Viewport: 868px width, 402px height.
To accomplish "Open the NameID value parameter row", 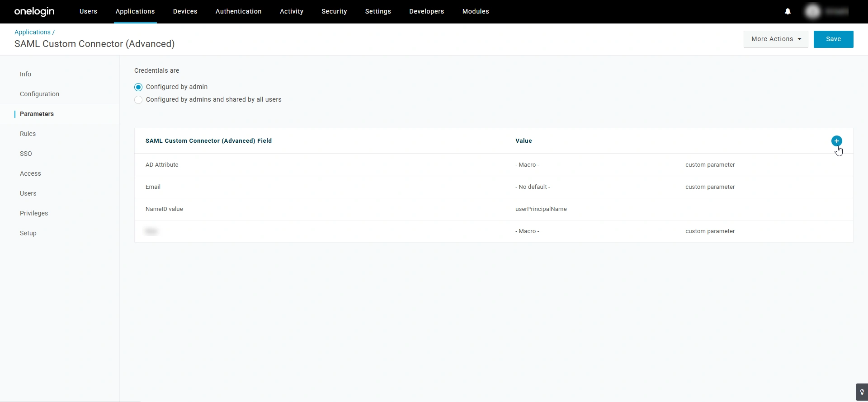I will pyautogui.click(x=494, y=209).
